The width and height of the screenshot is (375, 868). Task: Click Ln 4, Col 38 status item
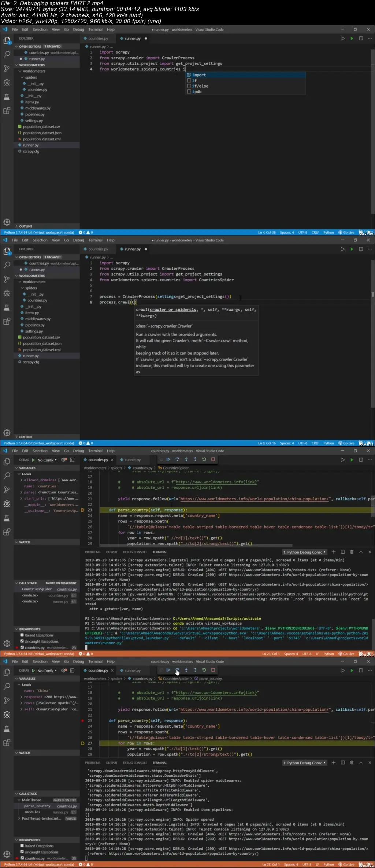[x=267, y=233]
